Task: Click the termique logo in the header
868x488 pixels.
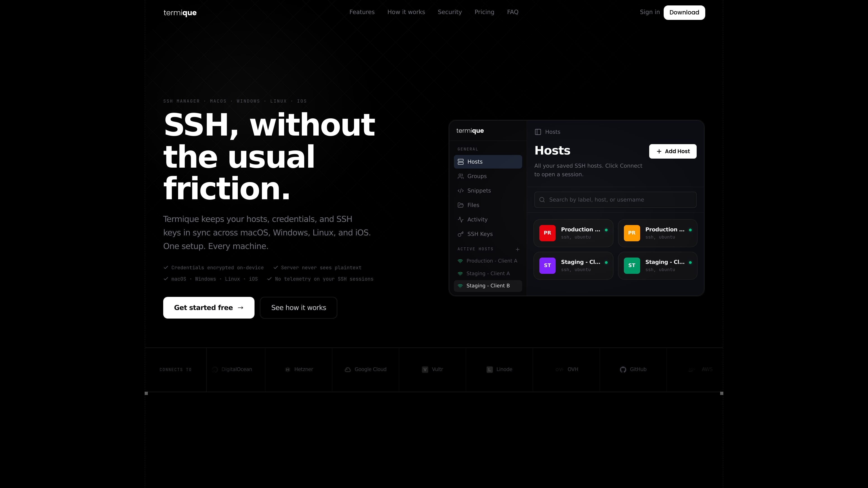Action: coord(180,13)
